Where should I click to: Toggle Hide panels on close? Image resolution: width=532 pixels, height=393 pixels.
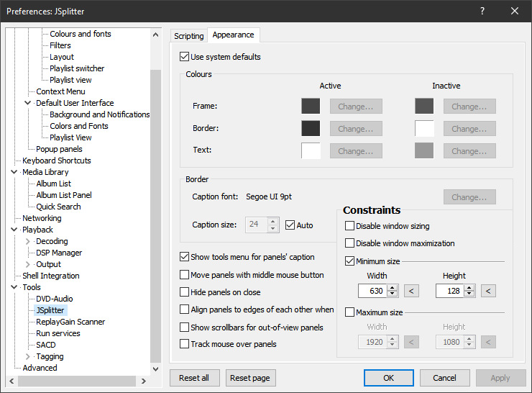point(184,292)
